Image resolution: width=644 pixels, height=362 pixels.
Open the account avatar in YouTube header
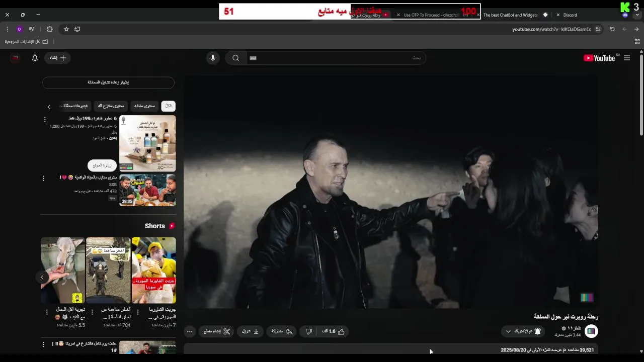(15, 58)
